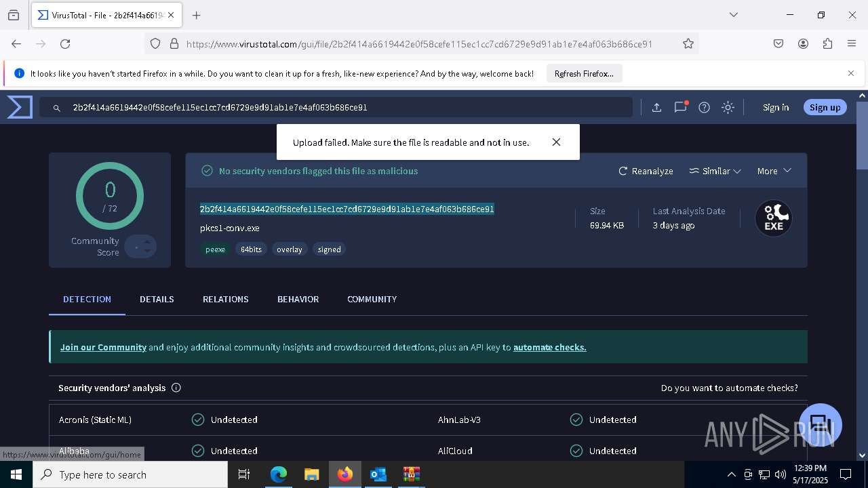Viewport: 868px width, 488px height.
Task: Click the 0/72 detection score circle
Action: 110,196
